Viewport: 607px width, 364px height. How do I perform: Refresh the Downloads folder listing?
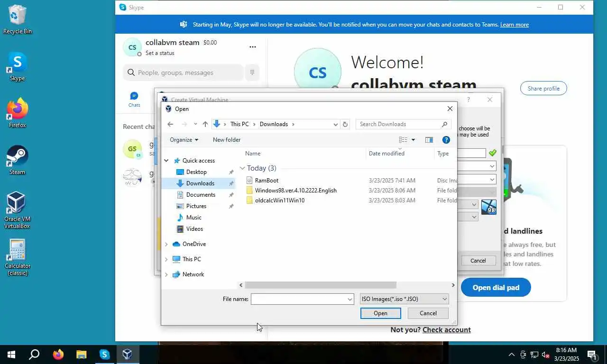pyautogui.click(x=345, y=124)
